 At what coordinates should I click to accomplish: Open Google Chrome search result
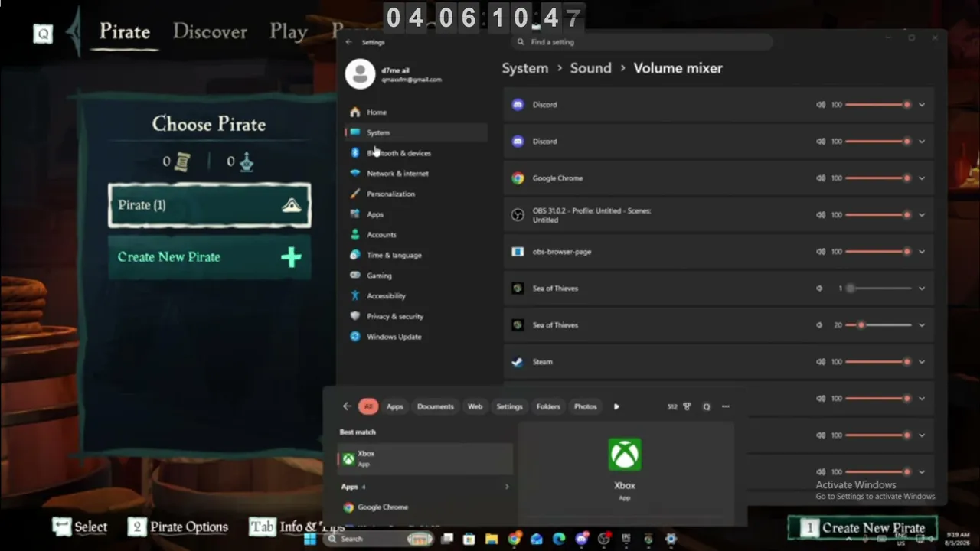(426, 507)
